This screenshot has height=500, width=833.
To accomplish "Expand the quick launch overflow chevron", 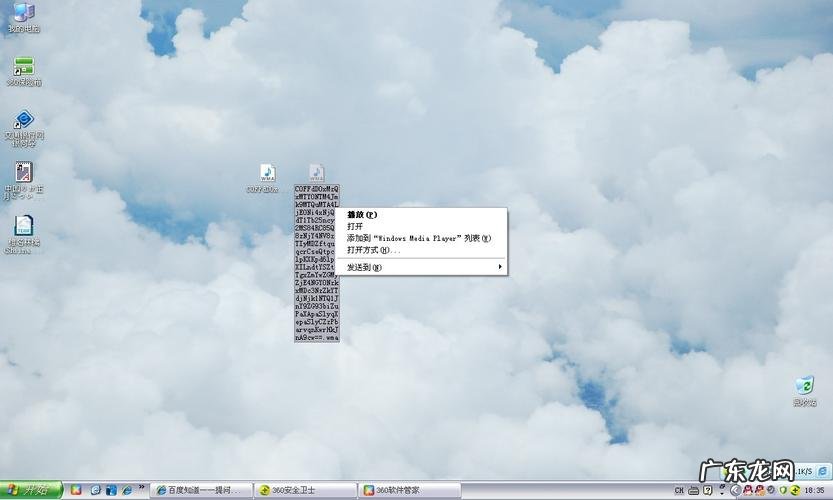I will pyautogui.click(x=141, y=490).
